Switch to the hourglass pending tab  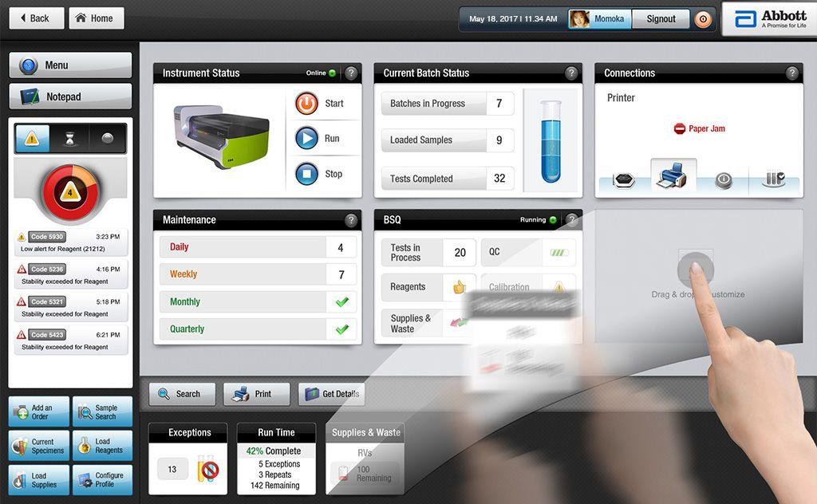coord(70,139)
